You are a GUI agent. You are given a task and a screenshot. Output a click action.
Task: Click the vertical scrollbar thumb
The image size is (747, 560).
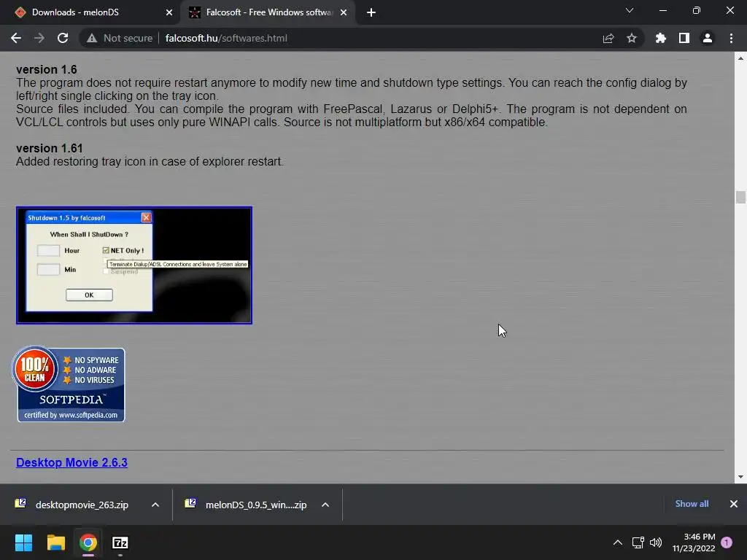tap(740, 197)
